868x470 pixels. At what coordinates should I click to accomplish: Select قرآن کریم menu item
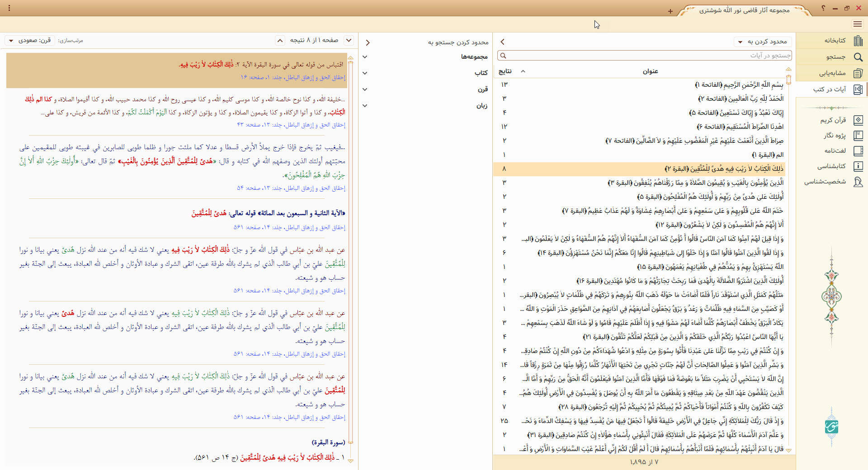(x=833, y=120)
